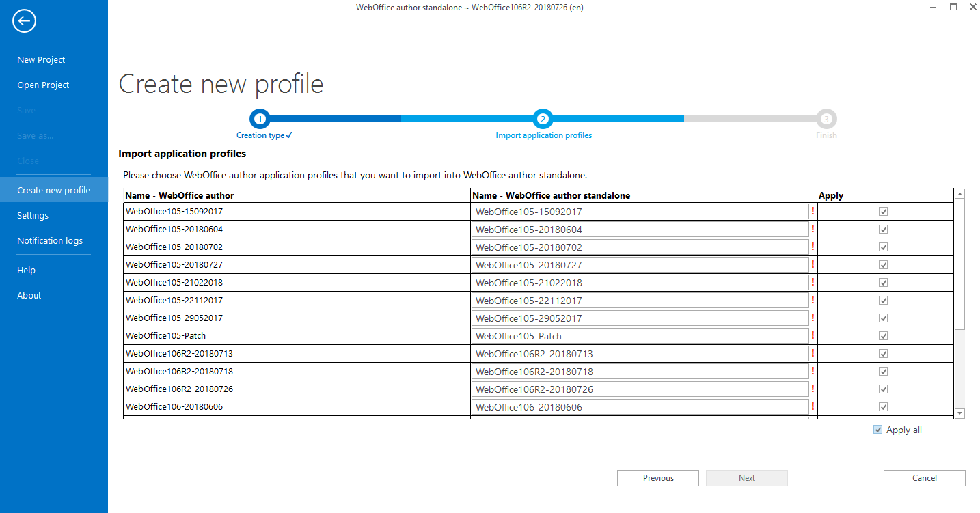This screenshot has width=980, height=513.
Task: Select the About sidebar entry
Action: coord(29,295)
